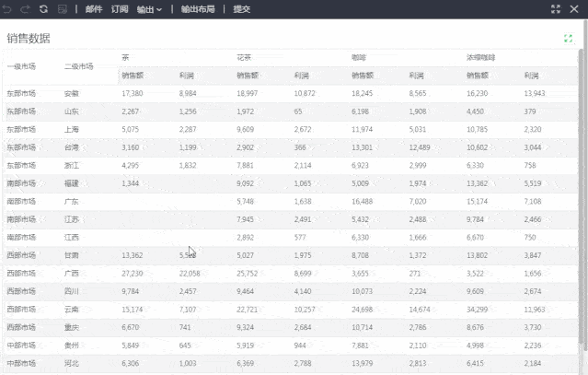
Task: Click the value 4,140 in 四川 row
Action: (303, 291)
